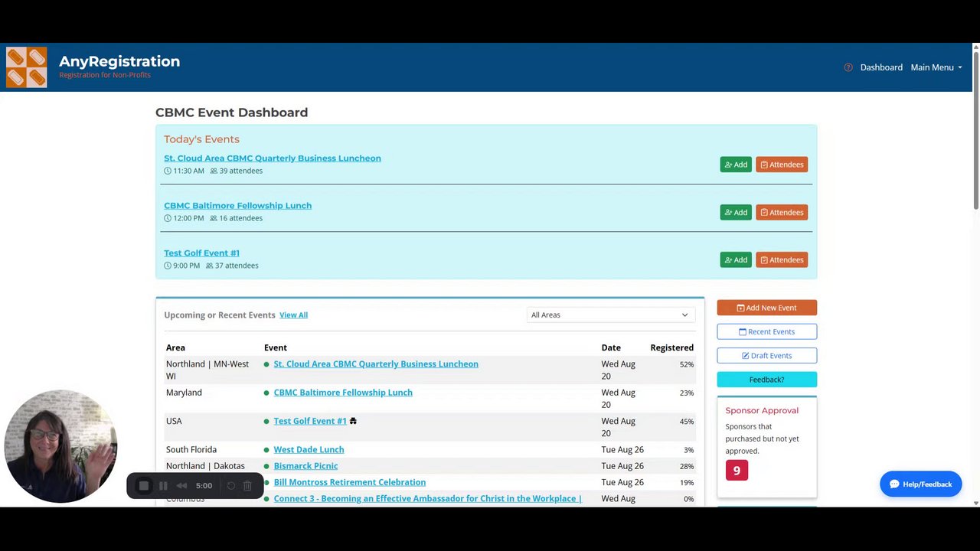Open the Connect 3 Ambassador for Christ event
The image size is (980, 551).
pyautogui.click(x=427, y=498)
